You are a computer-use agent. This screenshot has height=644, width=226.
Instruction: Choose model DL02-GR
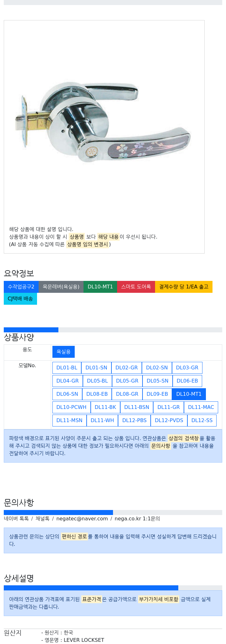[126, 368]
